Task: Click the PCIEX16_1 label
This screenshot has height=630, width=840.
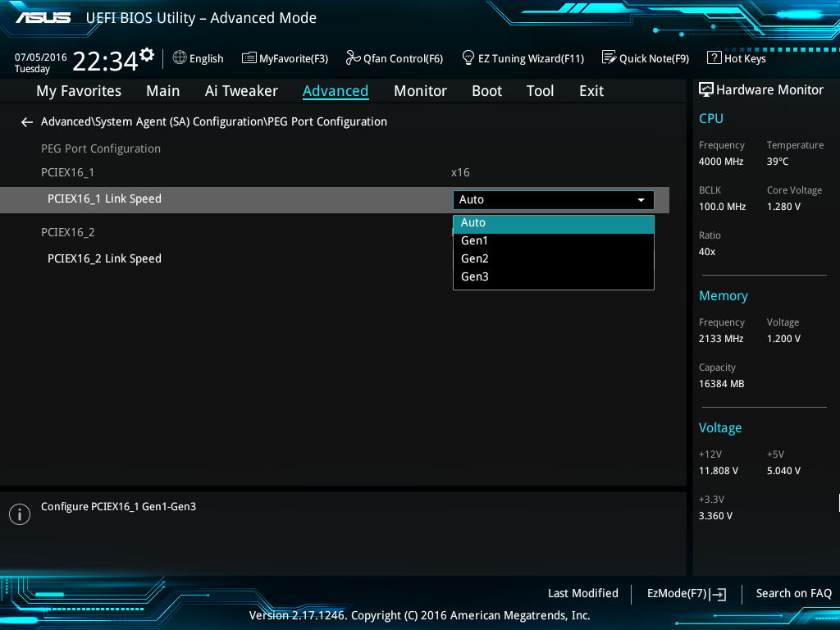Action: [x=67, y=172]
